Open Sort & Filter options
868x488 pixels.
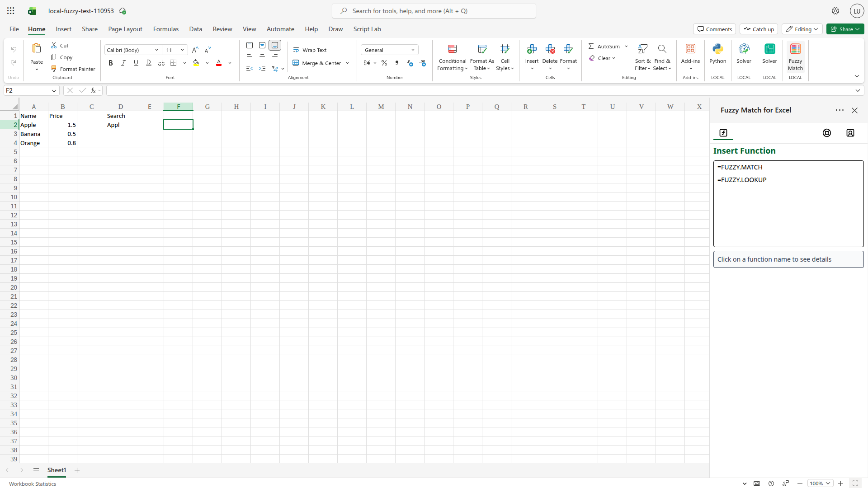point(642,57)
